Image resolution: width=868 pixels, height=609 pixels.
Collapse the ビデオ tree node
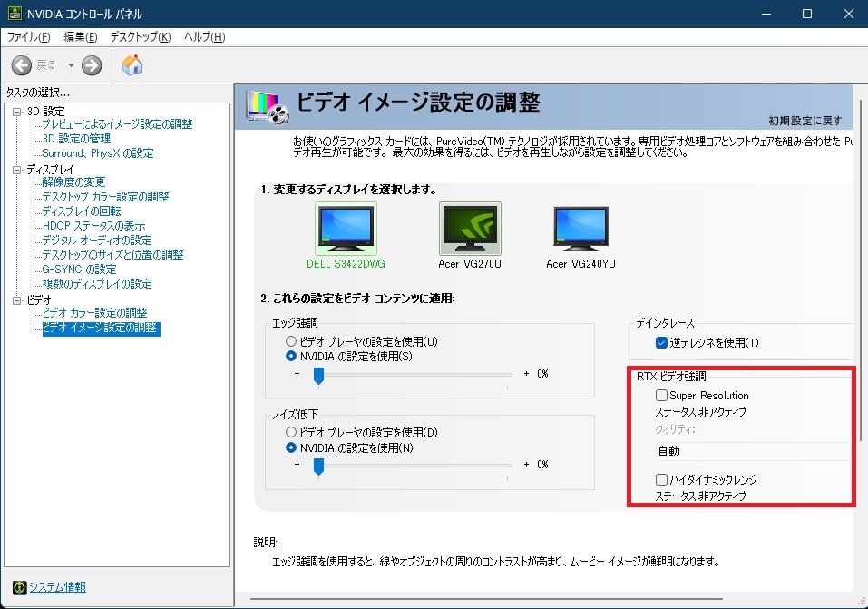[x=16, y=301]
